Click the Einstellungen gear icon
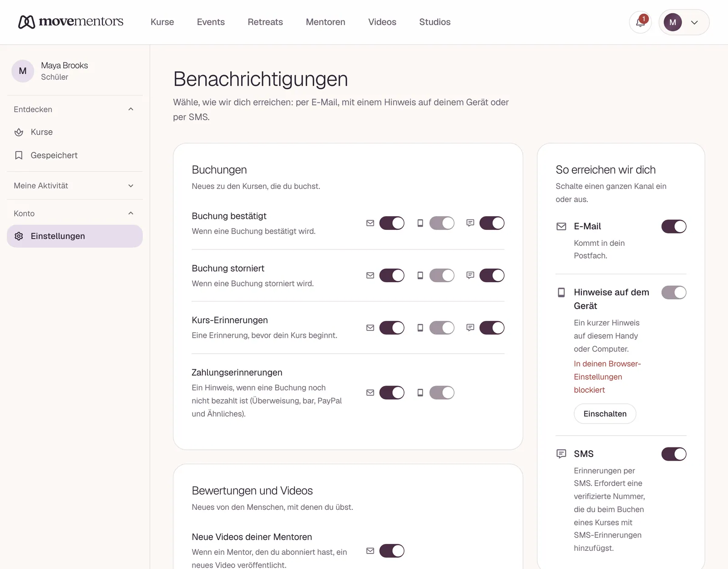 pos(19,236)
